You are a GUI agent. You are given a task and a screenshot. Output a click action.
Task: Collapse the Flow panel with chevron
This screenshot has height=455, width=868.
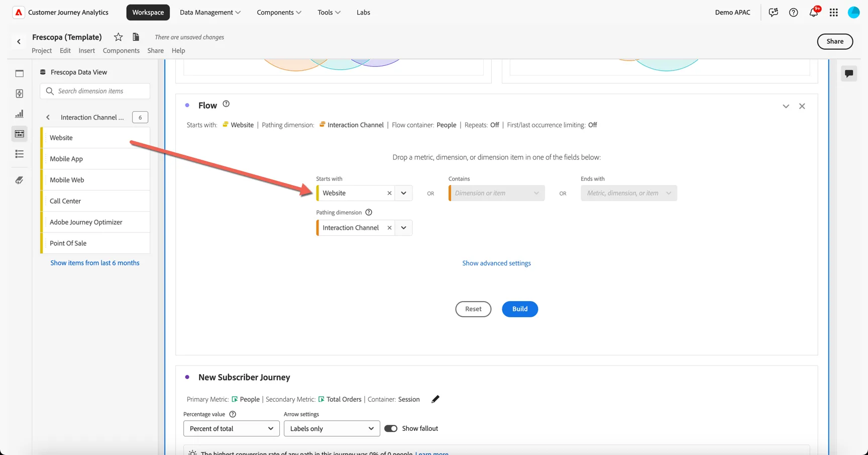[786, 106]
